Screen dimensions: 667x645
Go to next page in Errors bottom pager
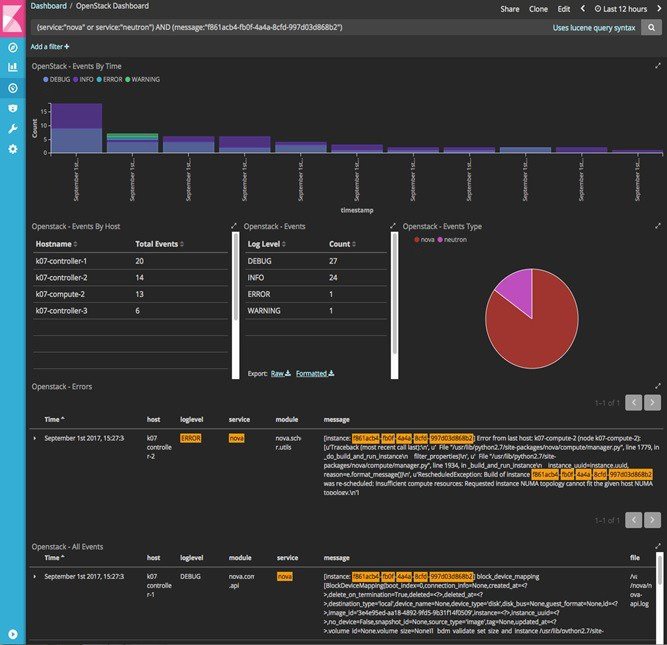[x=652, y=519]
